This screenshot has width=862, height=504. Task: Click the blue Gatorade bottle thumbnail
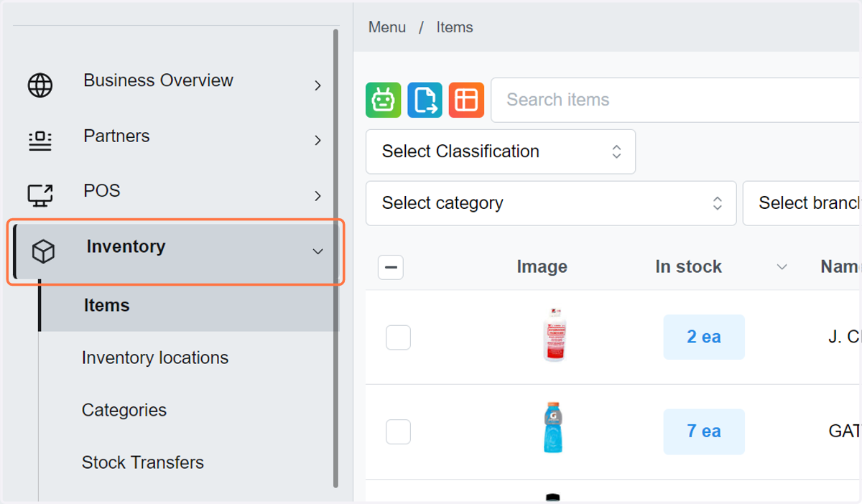[x=553, y=427]
